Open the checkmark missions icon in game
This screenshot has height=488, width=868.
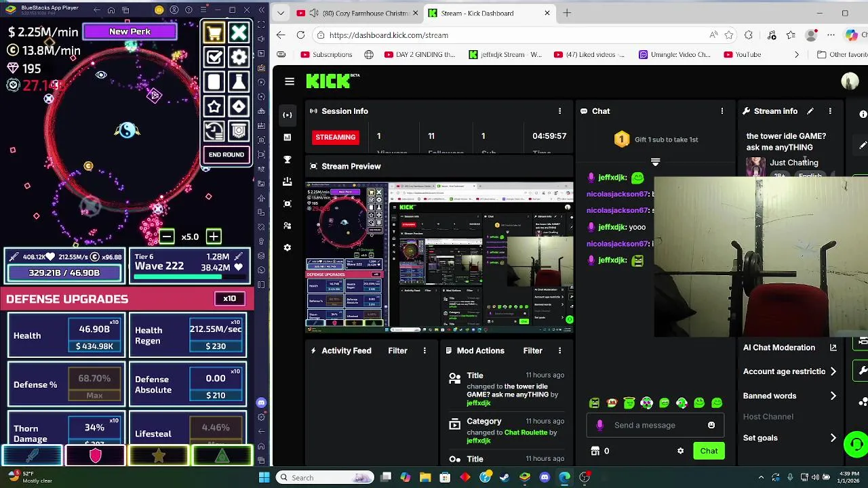tap(214, 58)
